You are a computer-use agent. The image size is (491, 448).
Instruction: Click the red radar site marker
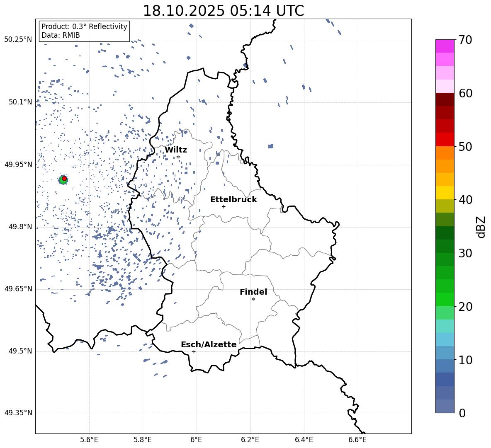coord(64,179)
